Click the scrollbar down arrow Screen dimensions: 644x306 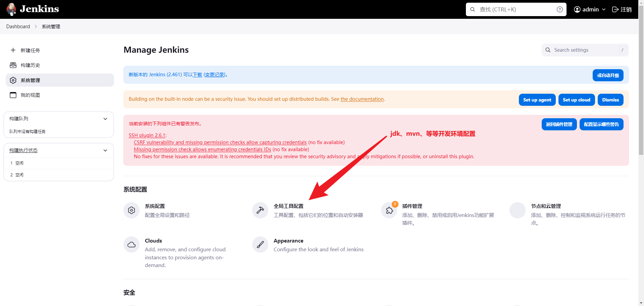click(x=641, y=303)
